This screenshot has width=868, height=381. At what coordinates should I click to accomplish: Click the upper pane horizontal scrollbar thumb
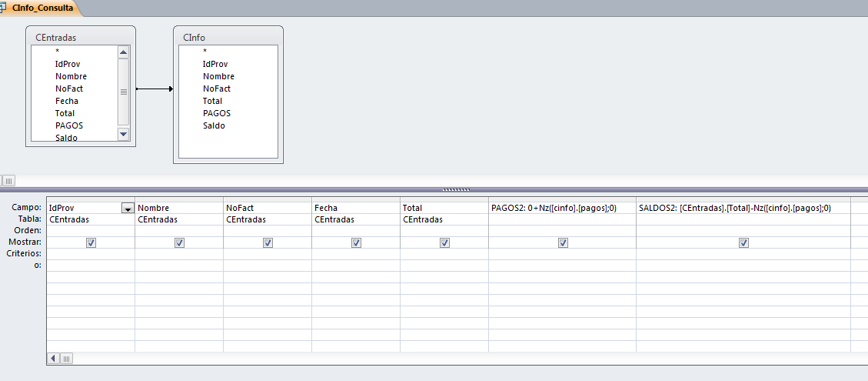[9, 181]
